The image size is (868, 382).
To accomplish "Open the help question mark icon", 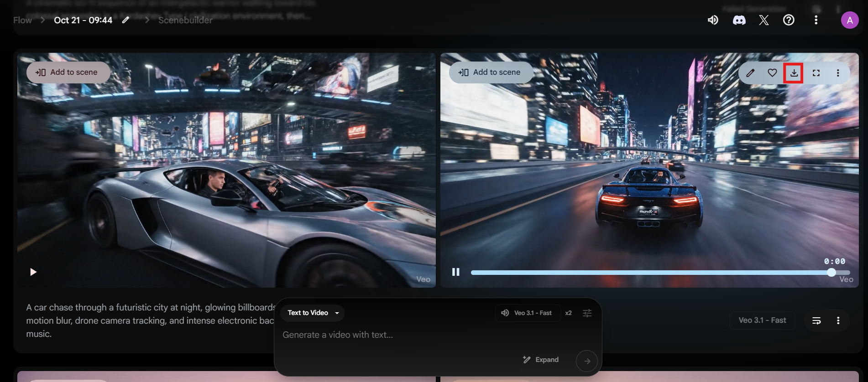I will pyautogui.click(x=789, y=20).
